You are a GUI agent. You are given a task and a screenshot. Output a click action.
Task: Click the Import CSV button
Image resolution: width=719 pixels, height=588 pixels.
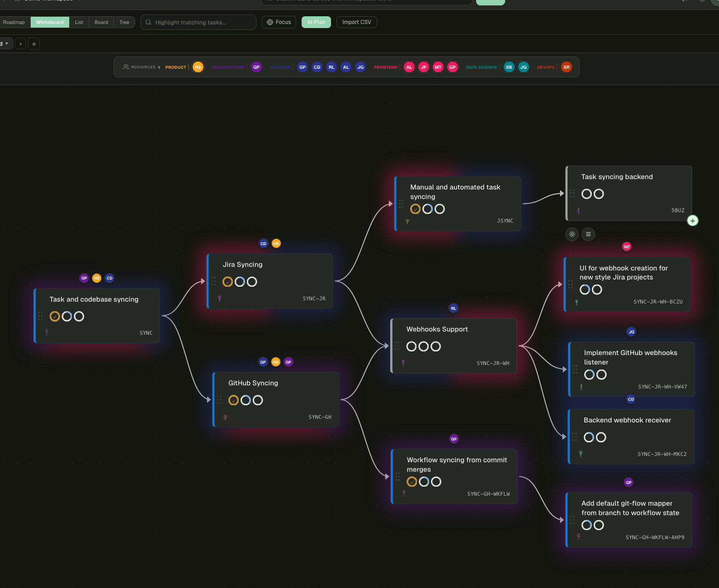click(357, 22)
